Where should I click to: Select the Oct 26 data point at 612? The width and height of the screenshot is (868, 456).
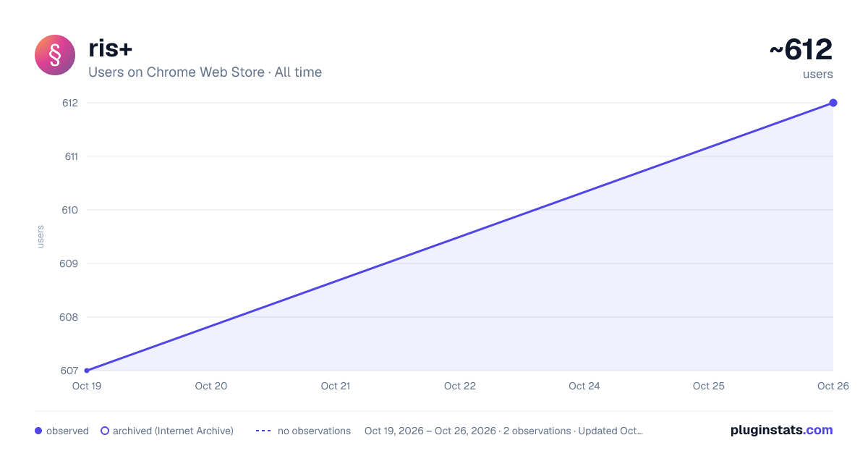click(833, 103)
